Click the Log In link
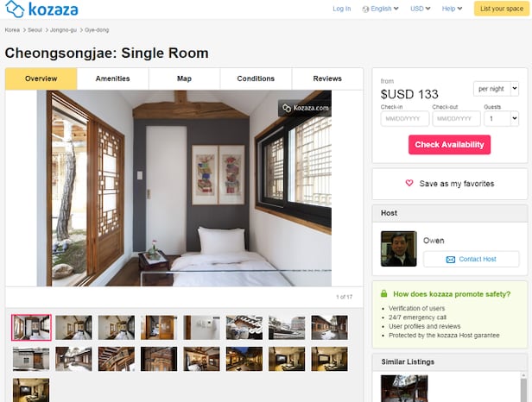This screenshot has height=402, width=532. coord(342,9)
